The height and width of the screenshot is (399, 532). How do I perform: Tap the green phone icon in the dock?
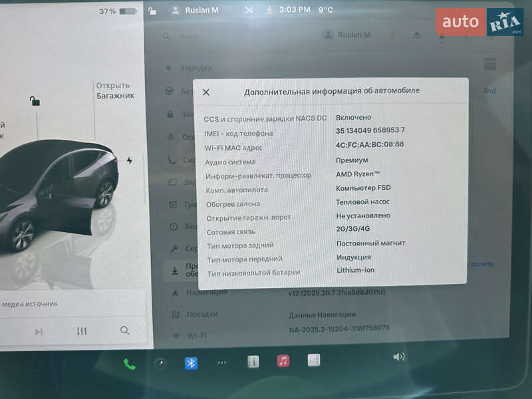(128, 364)
